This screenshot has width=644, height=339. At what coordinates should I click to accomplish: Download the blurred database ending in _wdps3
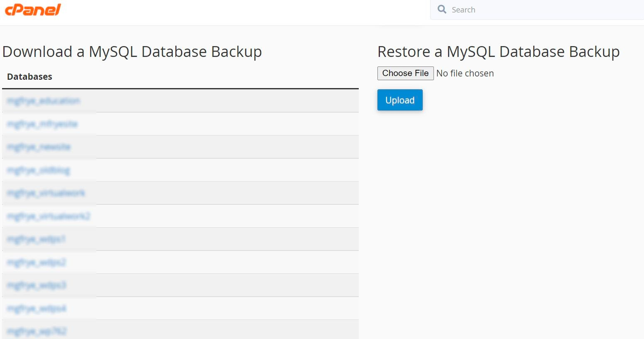click(x=37, y=285)
